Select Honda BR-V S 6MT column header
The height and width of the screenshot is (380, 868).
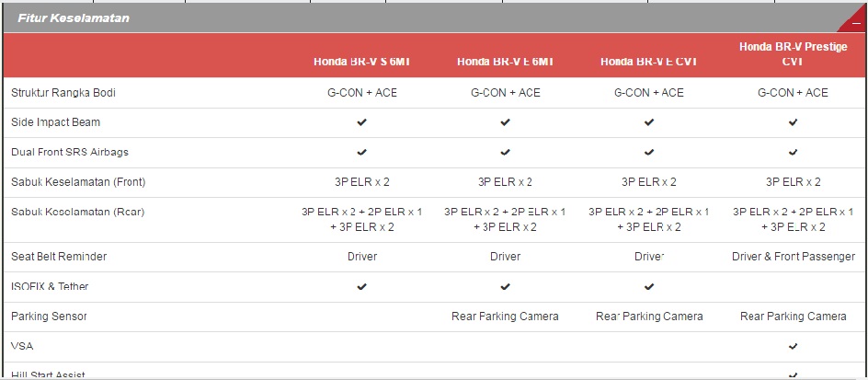362,62
